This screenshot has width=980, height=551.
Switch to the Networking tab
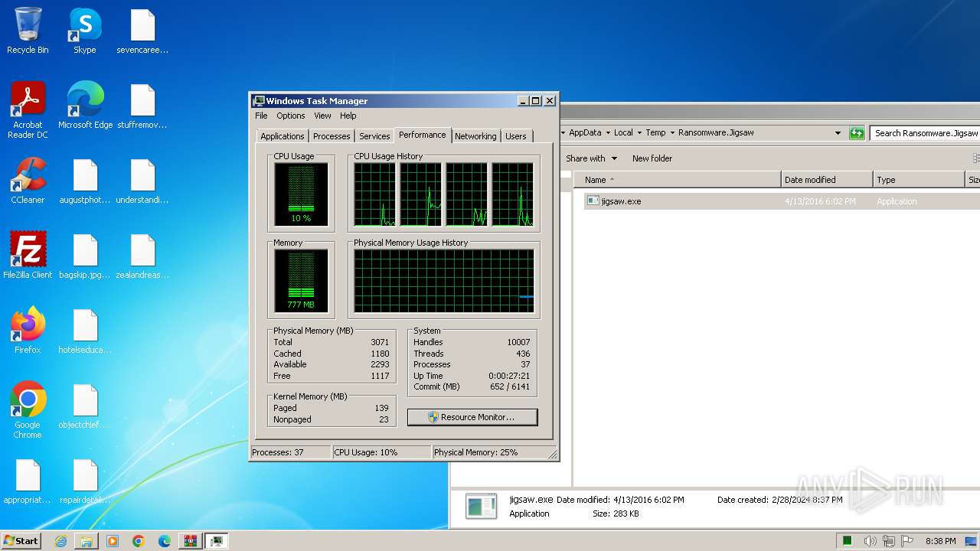coord(475,136)
